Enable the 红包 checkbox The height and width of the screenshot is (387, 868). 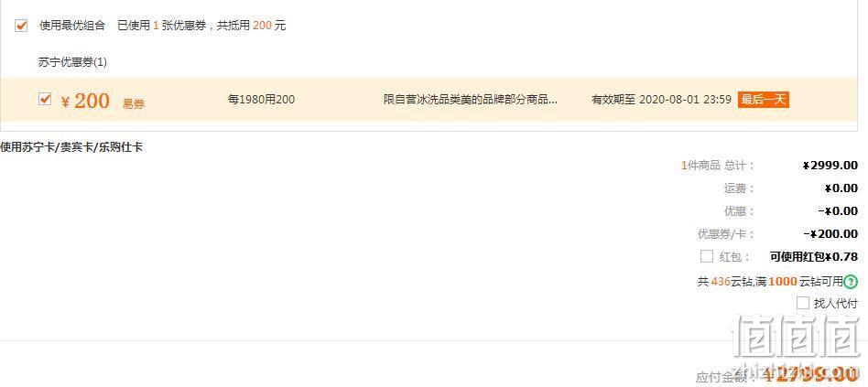point(706,256)
